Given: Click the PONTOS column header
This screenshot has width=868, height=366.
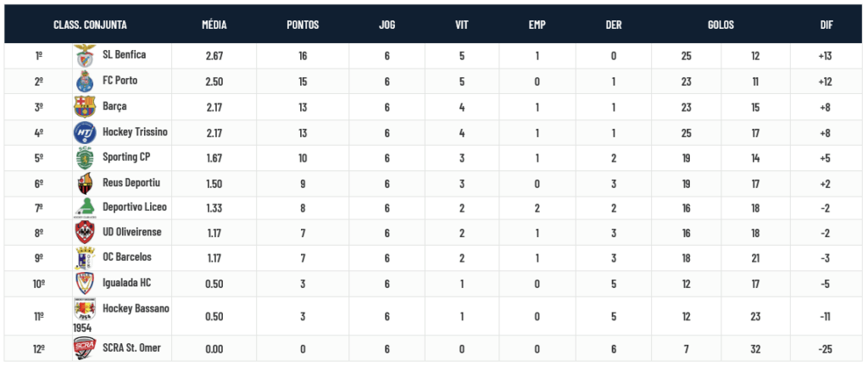Looking at the screenshot, I should (x=303, y=25).
